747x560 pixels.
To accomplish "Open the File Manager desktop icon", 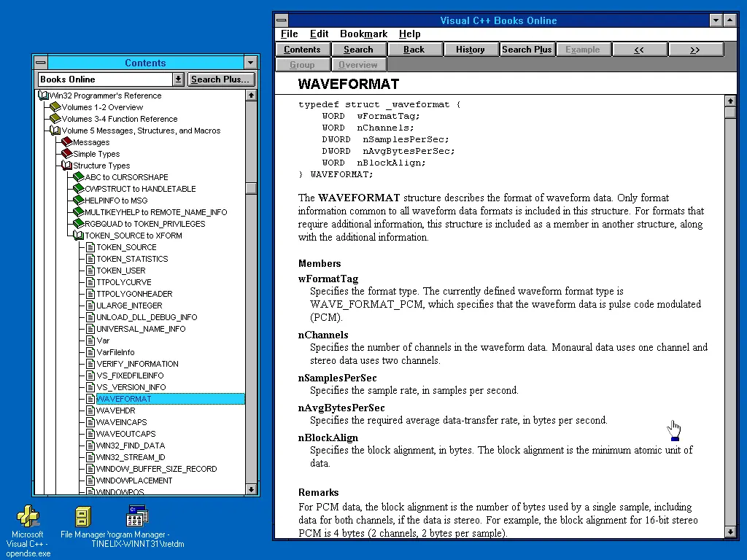I will (x=82, y=516).
